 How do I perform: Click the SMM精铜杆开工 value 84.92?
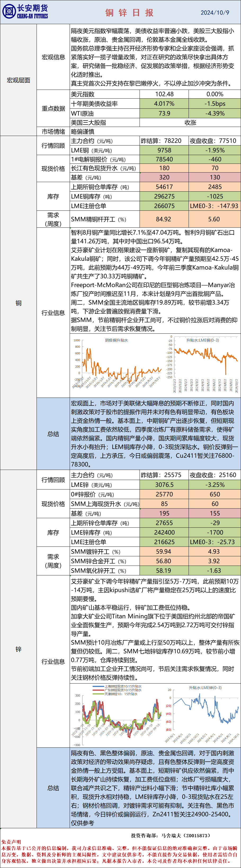point(164,219)
